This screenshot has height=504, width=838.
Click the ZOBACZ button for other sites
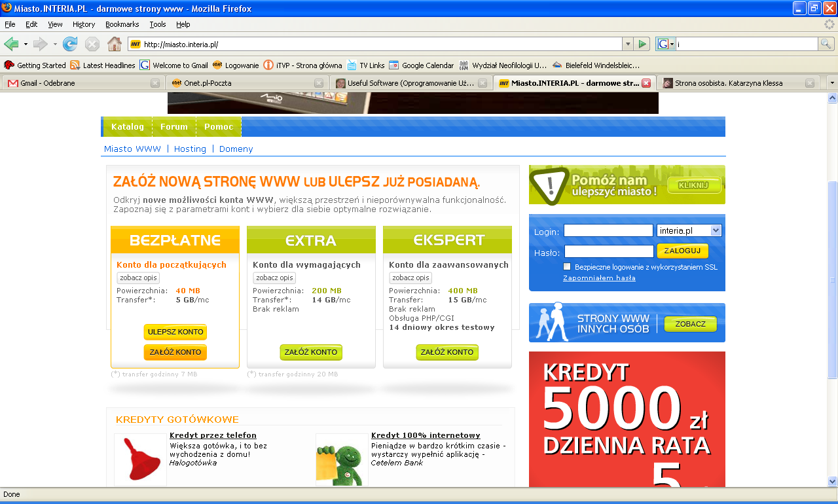691,324
